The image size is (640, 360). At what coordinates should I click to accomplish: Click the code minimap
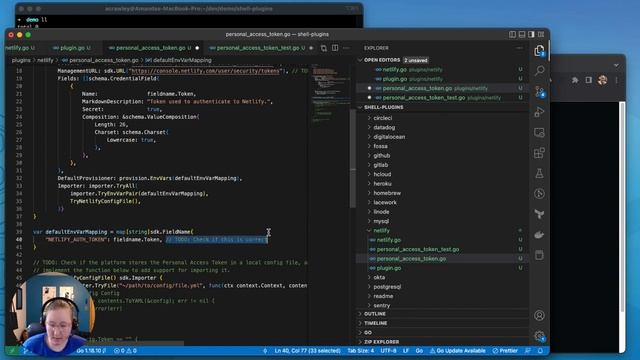[x=330, y=94]
